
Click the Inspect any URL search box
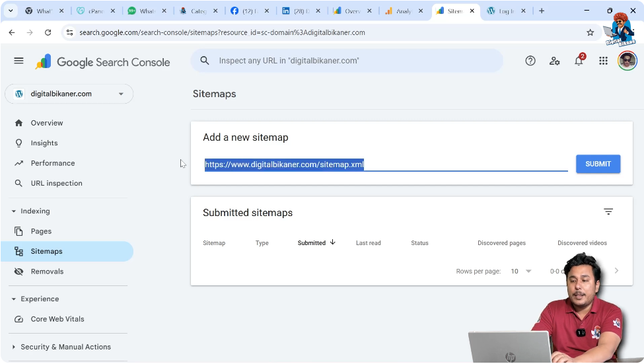(347, 61)
